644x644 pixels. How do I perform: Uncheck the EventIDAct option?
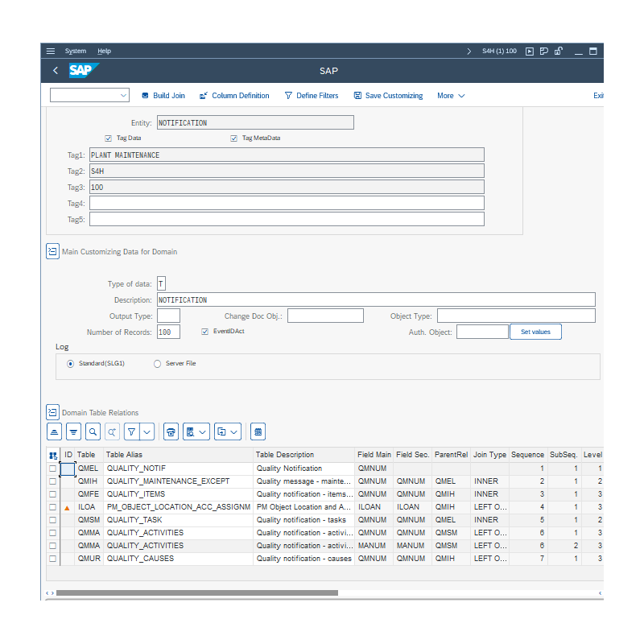[x=204, y=331]
